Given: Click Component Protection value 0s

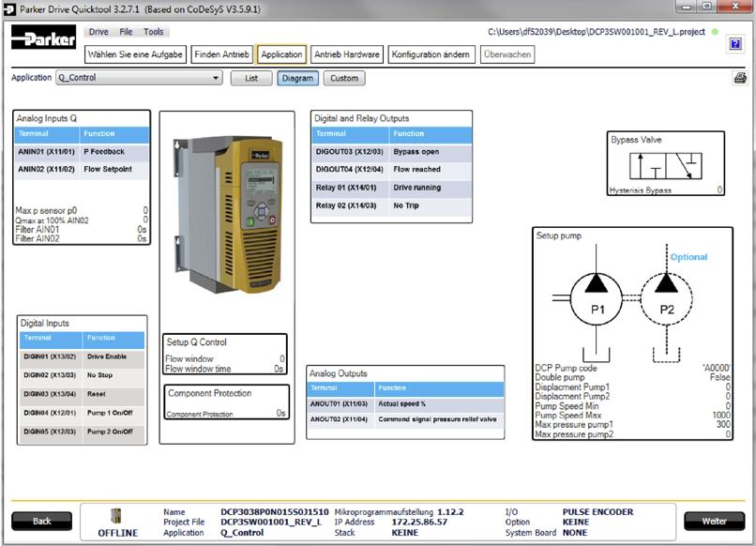Looking at the screenshot, I should pos(280,413).
